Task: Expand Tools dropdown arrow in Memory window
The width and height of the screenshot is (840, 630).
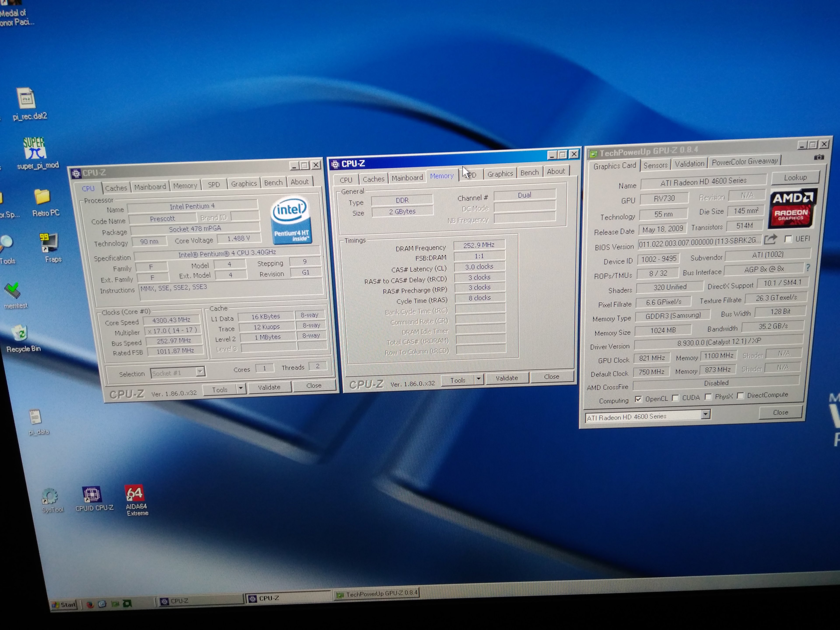Action: point(478,379)
